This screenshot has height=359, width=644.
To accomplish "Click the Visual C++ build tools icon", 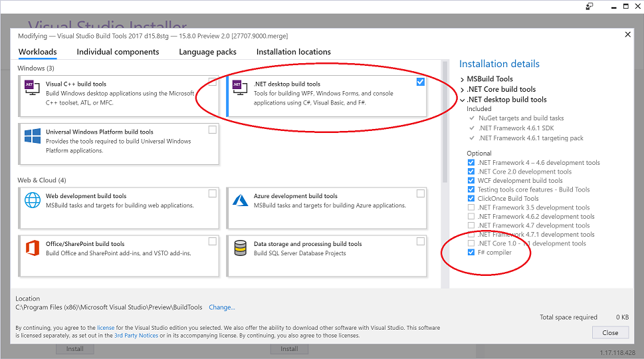I will coord(33,88).
